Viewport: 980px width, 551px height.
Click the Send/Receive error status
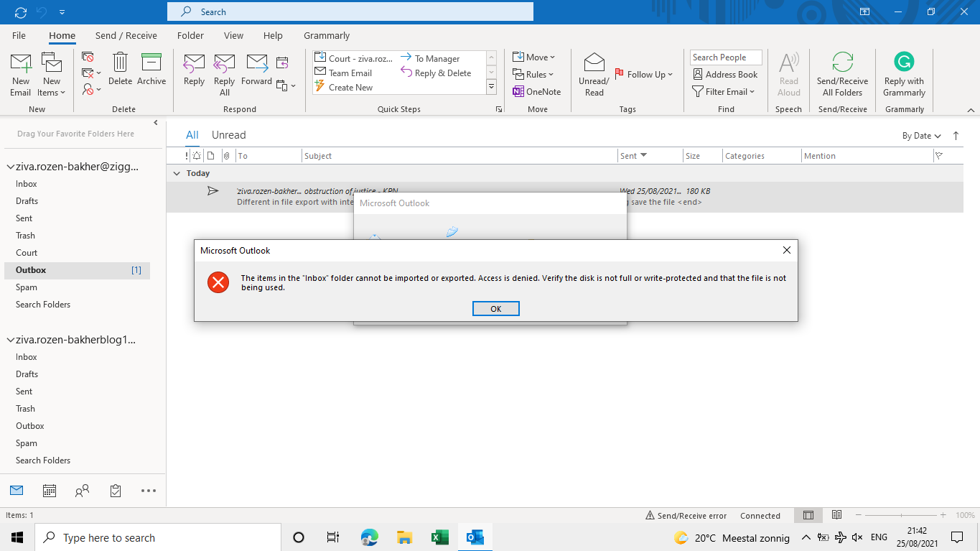click(686, 515)
